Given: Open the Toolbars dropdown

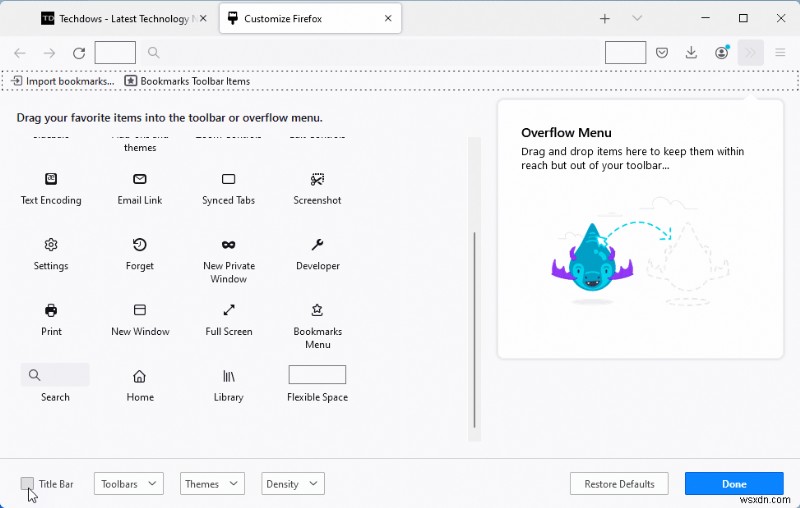Looking at the screenshot, I should pos(129,484).
